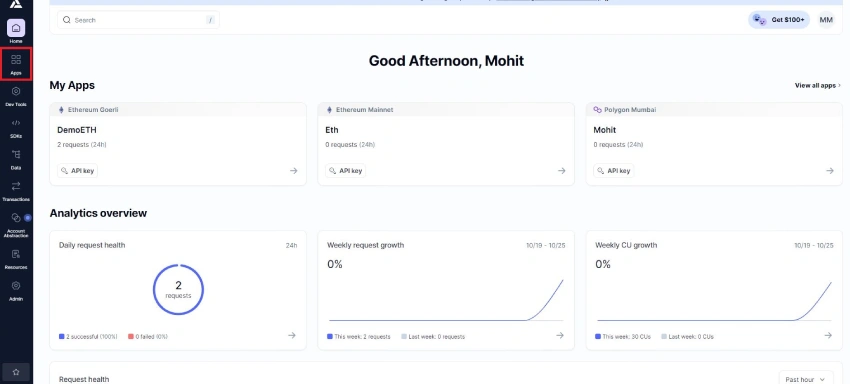Show API key for Eth app
The image size is (850, 384).
click(x=345, y=171)
